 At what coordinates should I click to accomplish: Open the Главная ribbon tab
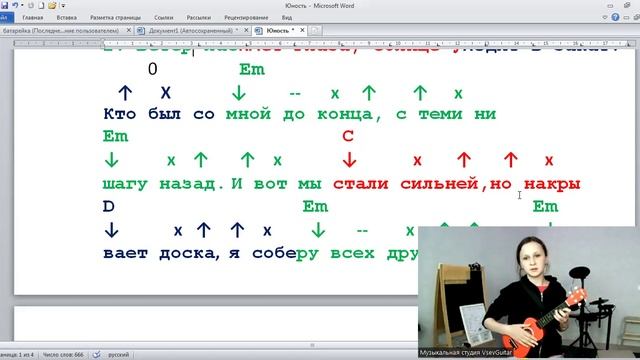(x=33, y=18)
